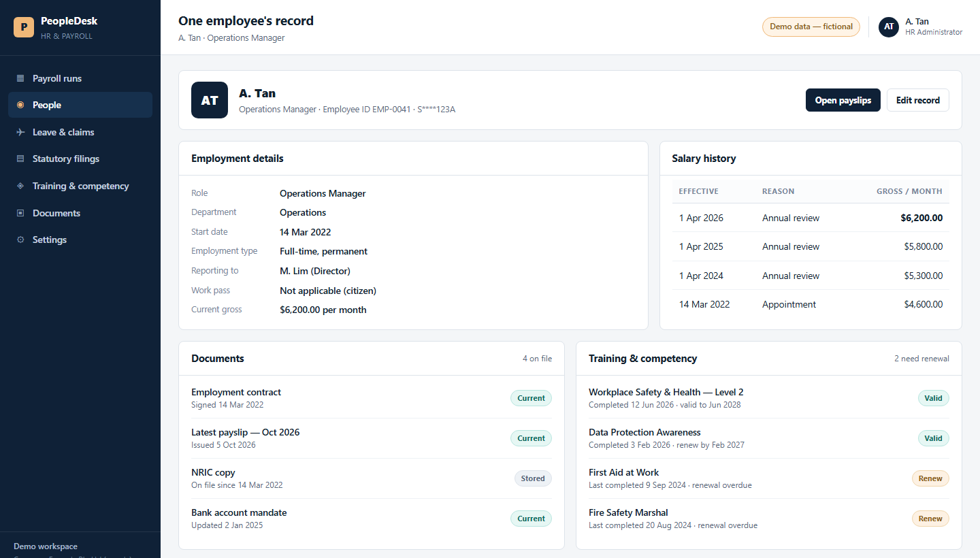Click the M. Lim (Director) value
Viewport: 980px width, 558px height.
click(315, 271)
